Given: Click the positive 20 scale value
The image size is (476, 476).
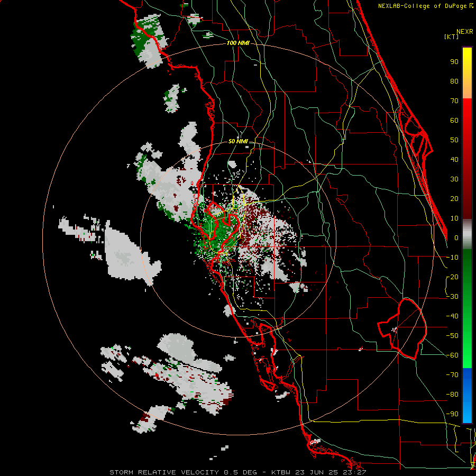Looking at the screenshot, I should click(454, 198).
